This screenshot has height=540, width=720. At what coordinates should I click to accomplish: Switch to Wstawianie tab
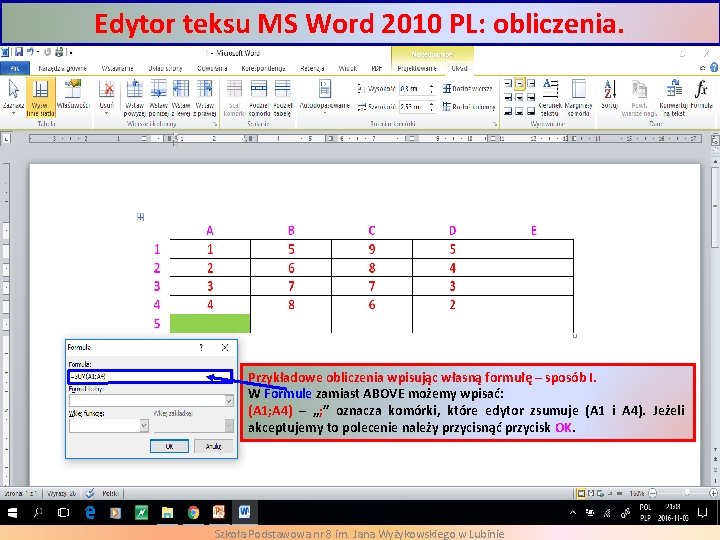point(118,68)
